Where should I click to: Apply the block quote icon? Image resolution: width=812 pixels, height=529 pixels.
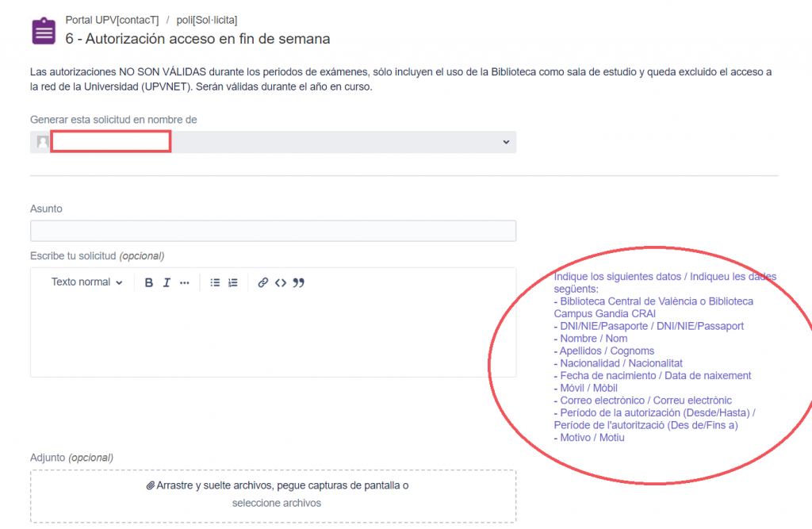pos(299,283)
